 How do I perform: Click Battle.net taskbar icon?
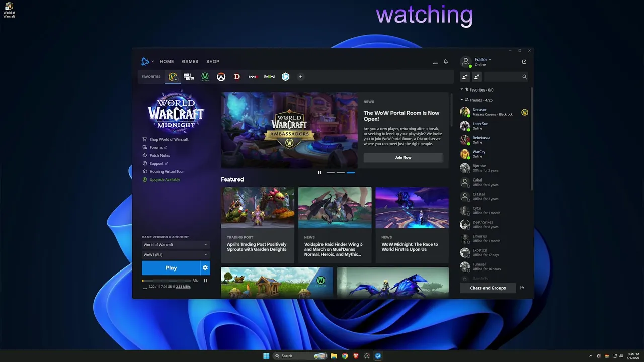[378, 356]
